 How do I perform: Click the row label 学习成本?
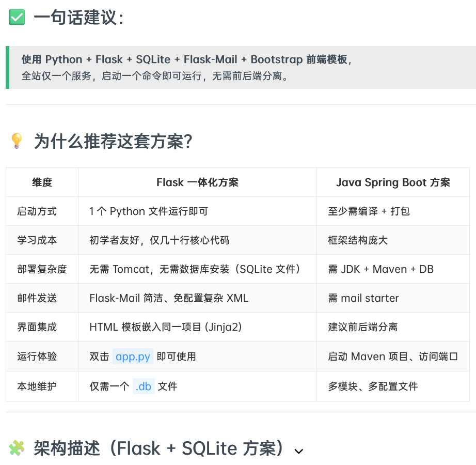37,240
